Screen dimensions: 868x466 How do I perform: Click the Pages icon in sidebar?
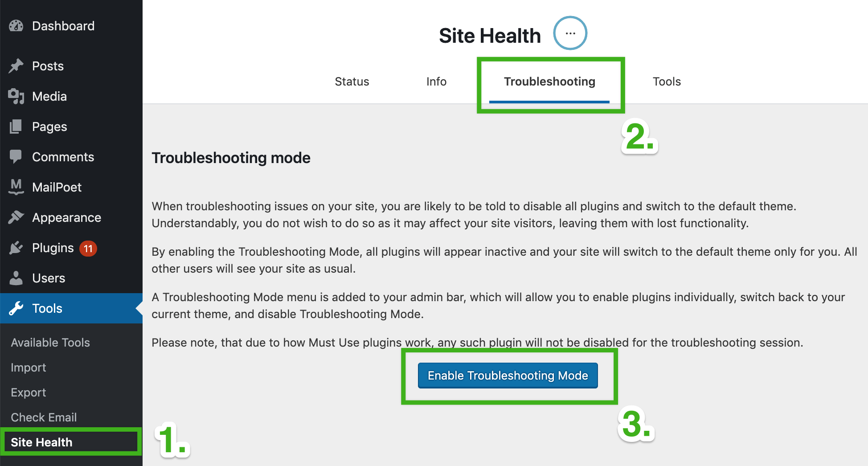16,127
